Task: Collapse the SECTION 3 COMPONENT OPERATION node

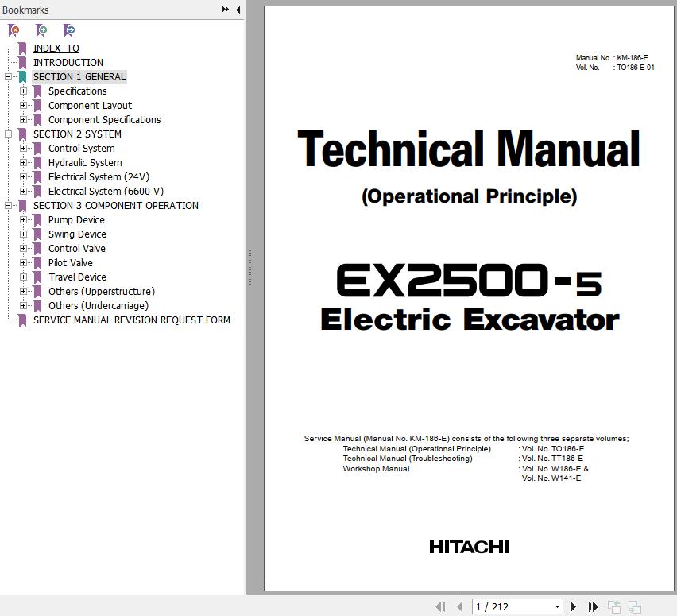Action: click(8, 206)
